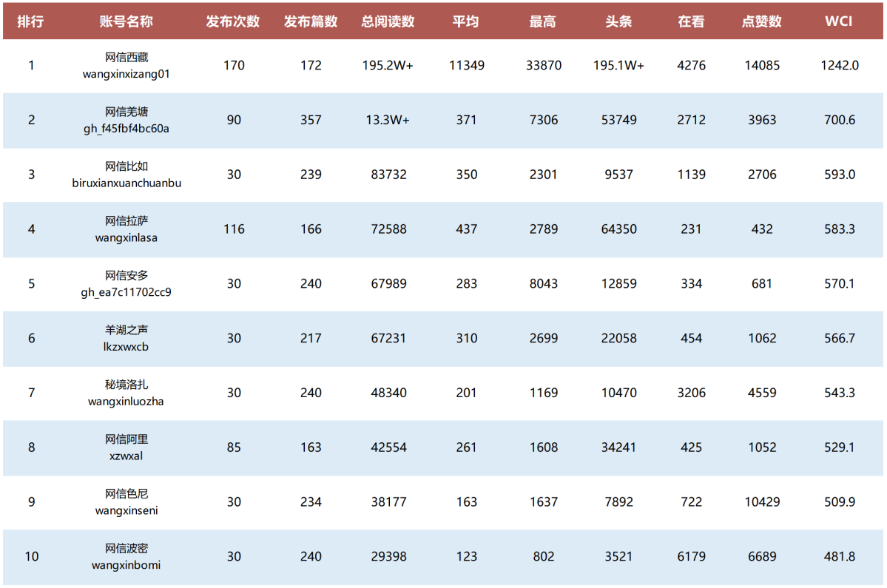887x588 pixels.
Task: Select the 网信安多 account cell
Action: [x=127, y=284]
